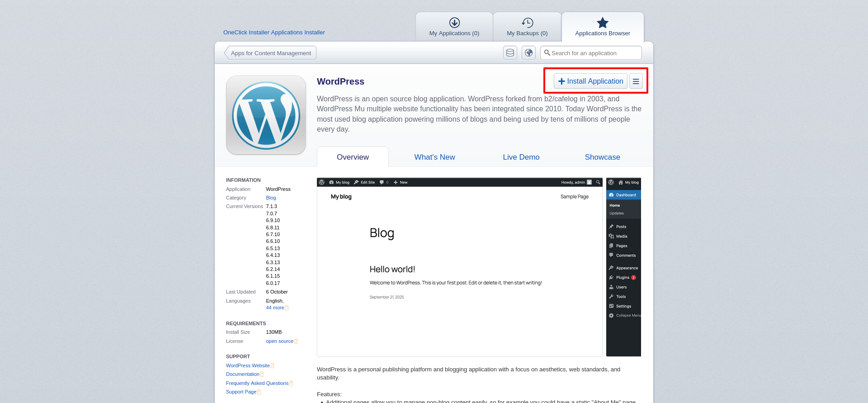The width and height of the screenshot is (868, 403).
Task: Click the 6 October last updated value
Action: tap(277, 292)
